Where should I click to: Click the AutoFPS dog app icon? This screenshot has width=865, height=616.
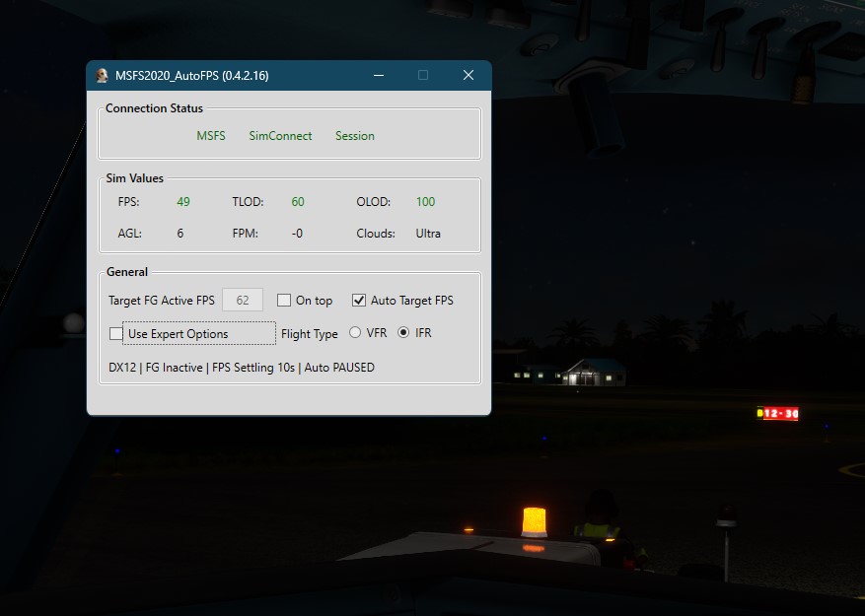pos(102,76)
